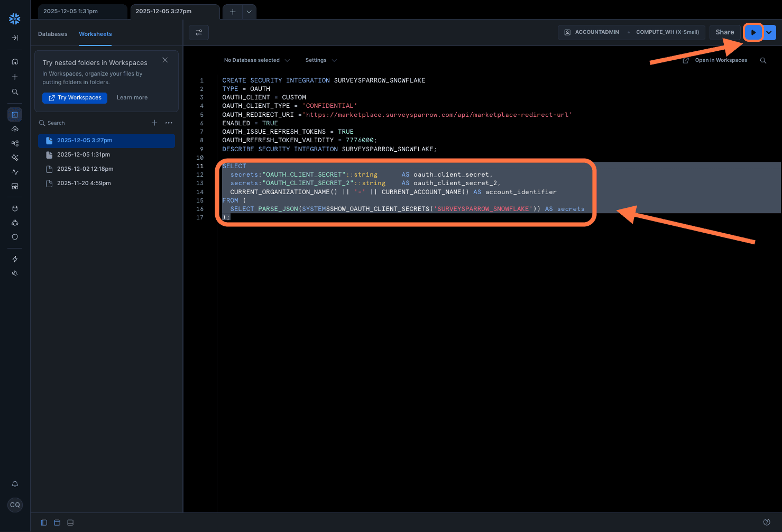Open the No Database selected dropdown
This screenshot has height=532, width=782.
256,60
